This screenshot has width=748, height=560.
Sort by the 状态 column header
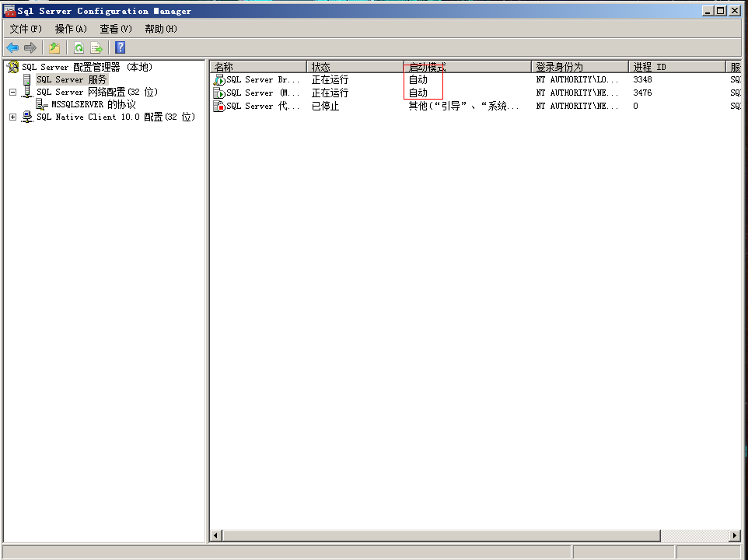click(x=355, y=67)
